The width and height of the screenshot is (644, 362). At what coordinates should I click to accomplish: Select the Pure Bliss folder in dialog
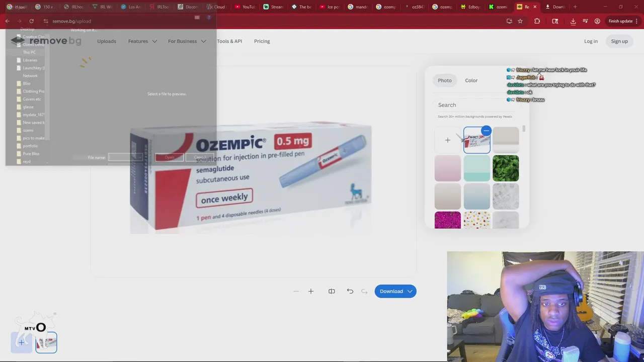[31, 153]
